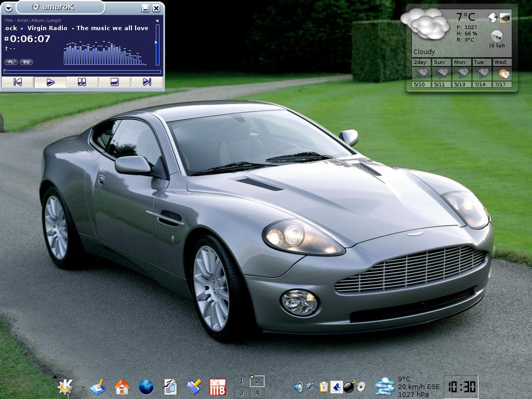
Task: Toggle the EQ equalizer button
Action: pos(26,62)
